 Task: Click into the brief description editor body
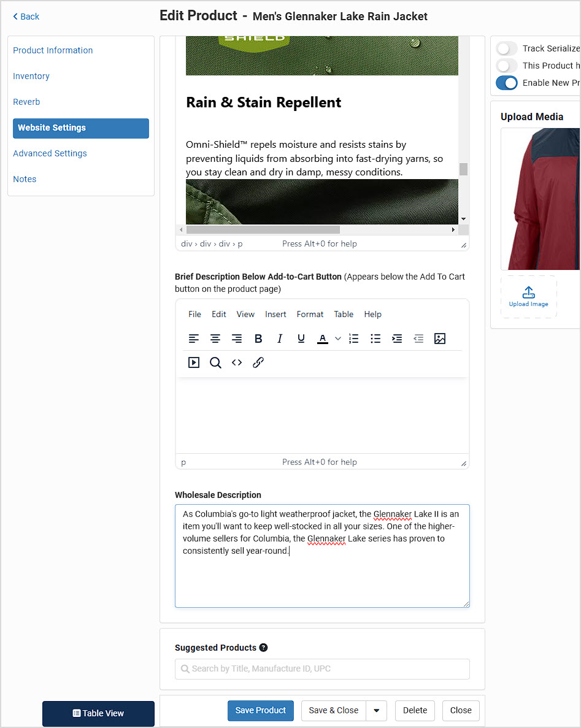[322, 416]
